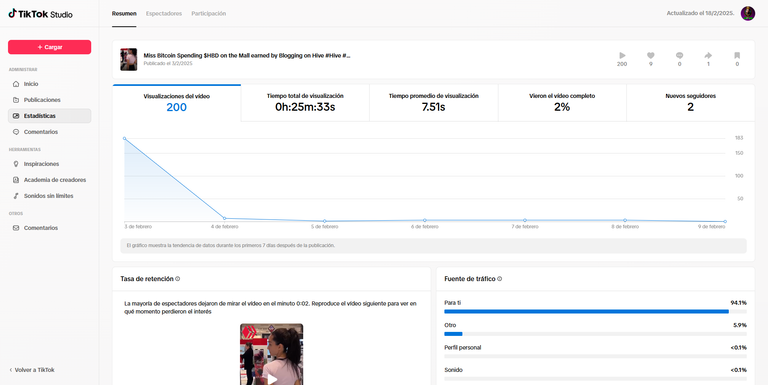Open Comentarios under Administrar
This screenshot has height=385, width=768.
[x=49, y=132]
